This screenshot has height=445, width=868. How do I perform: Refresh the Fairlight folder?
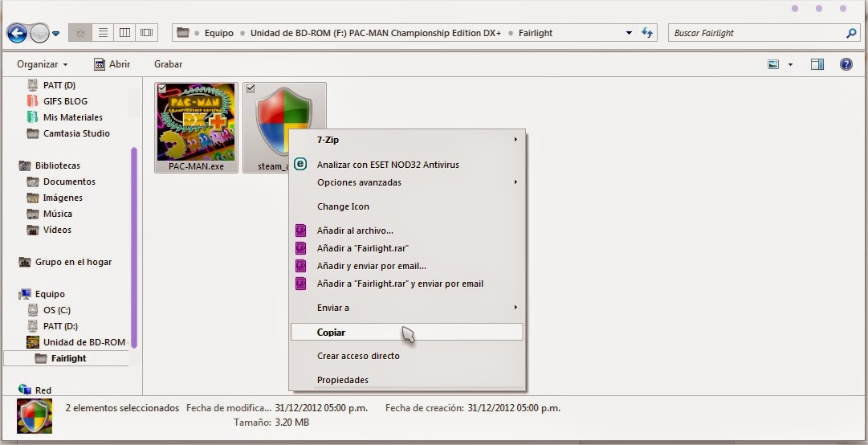point(647,33)
